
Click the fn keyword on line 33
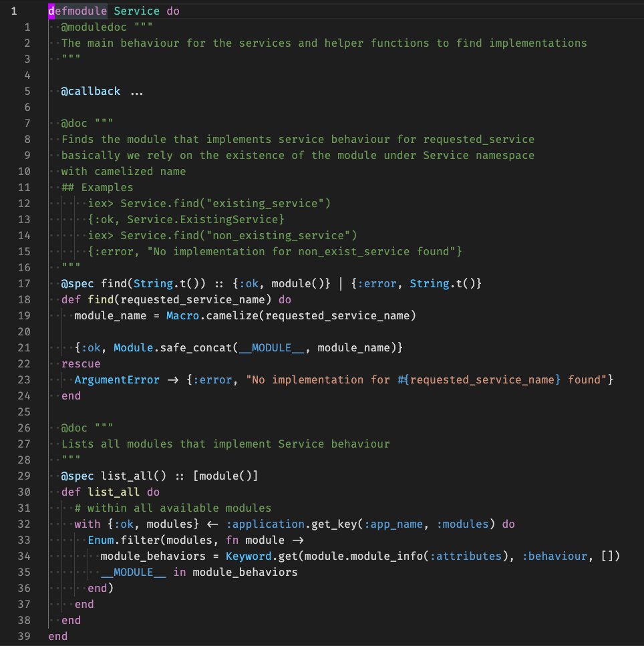pos(232,540)
